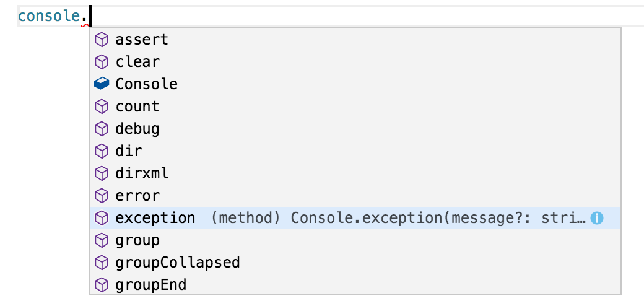The width and height of the screenshot is (644, 306).
Task: Click the cube icon next to dirxml
Action: pyautogui.click(x=102, y=173)
